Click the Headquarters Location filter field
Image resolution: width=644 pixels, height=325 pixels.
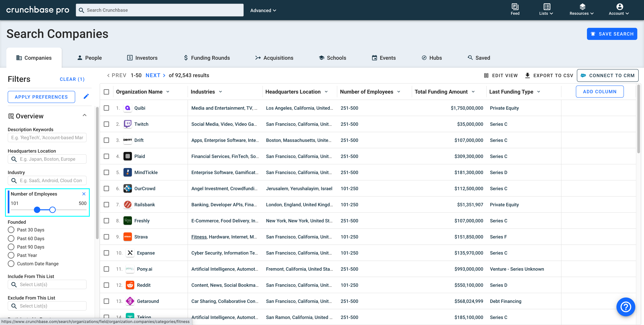[x=47, y=159]
